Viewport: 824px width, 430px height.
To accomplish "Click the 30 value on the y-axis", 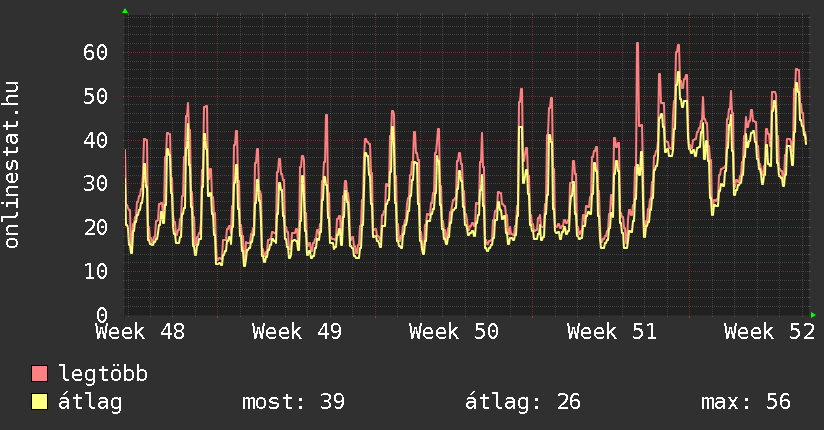I will coord(95,183).
